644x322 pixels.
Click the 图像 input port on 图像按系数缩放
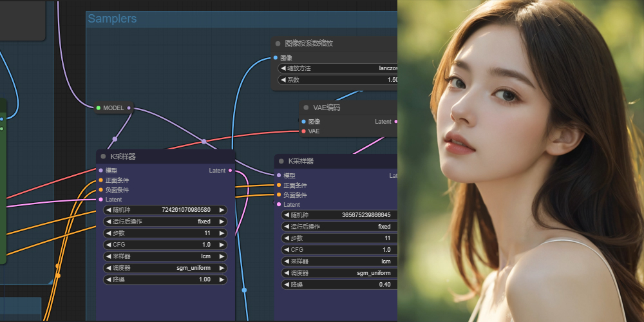[x=275, y=58]
